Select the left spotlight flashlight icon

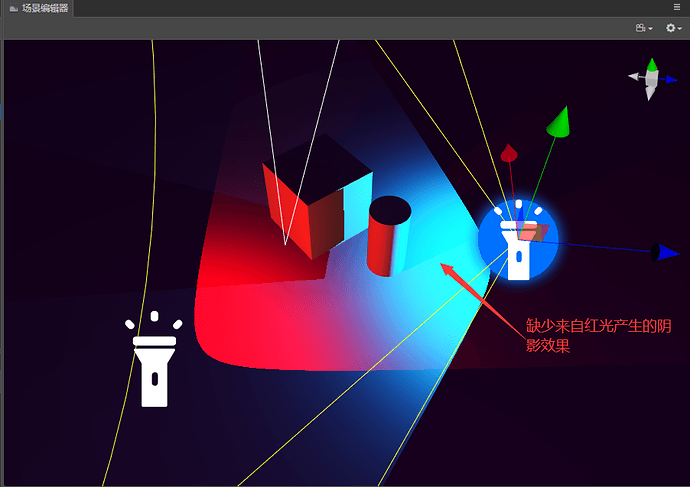tap(154, 359)
